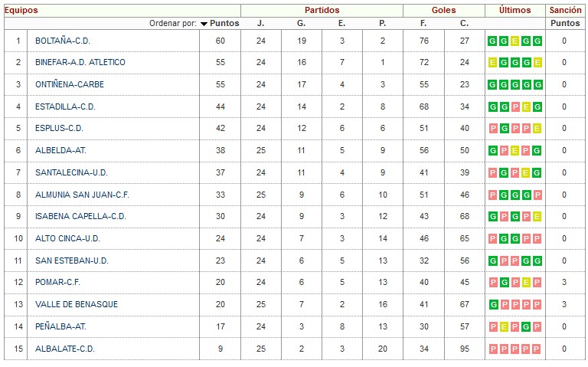Sort by the J. games played column
Viewport: 588px width, 367px height.
pos(260,23)
